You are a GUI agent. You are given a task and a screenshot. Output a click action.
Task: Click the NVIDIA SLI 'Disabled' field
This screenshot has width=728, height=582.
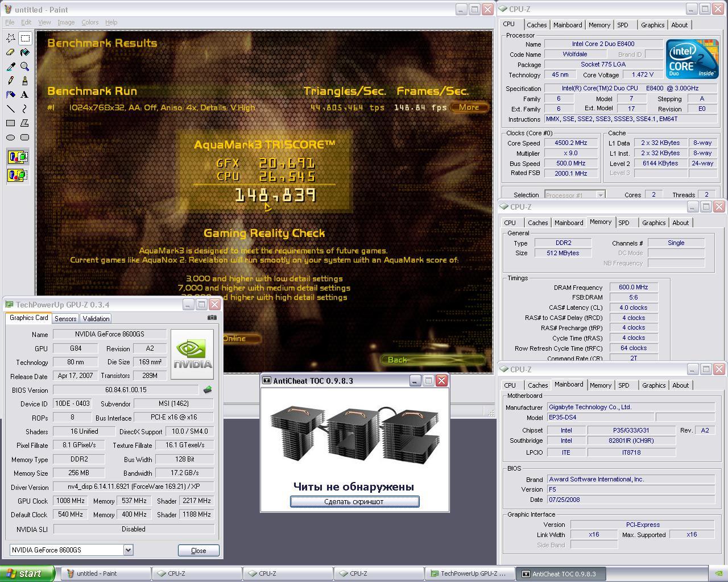pos(133,529)
